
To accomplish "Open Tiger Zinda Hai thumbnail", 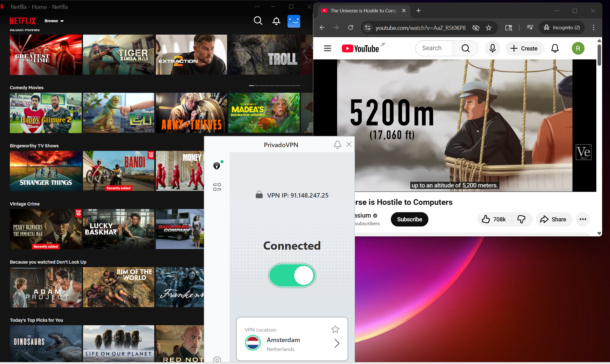I will coord(119,55).
